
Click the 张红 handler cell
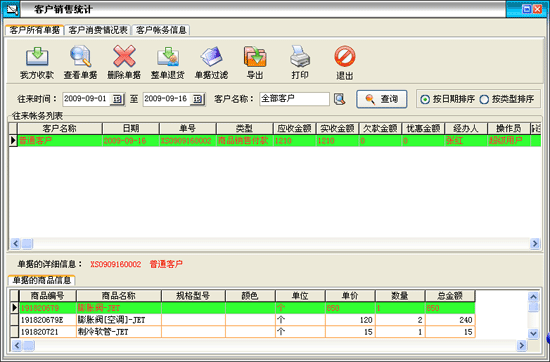coord(466,141)
